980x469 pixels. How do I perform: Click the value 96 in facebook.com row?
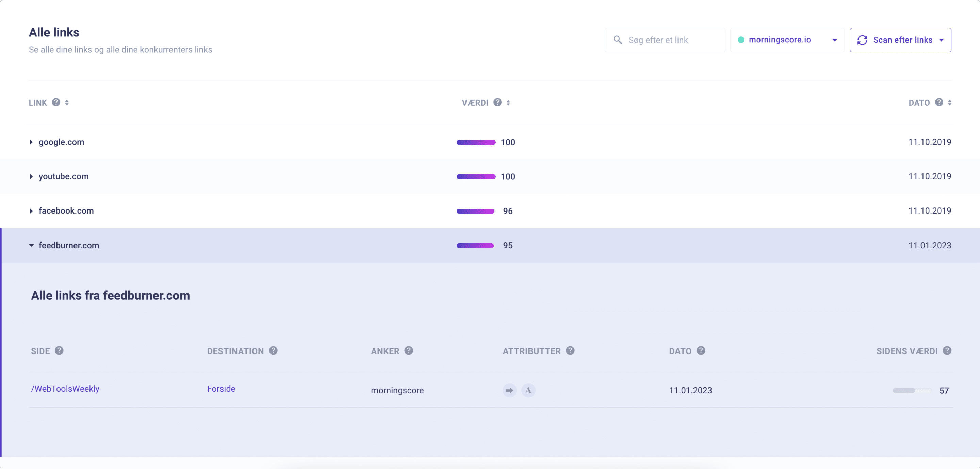pos(508,211)
